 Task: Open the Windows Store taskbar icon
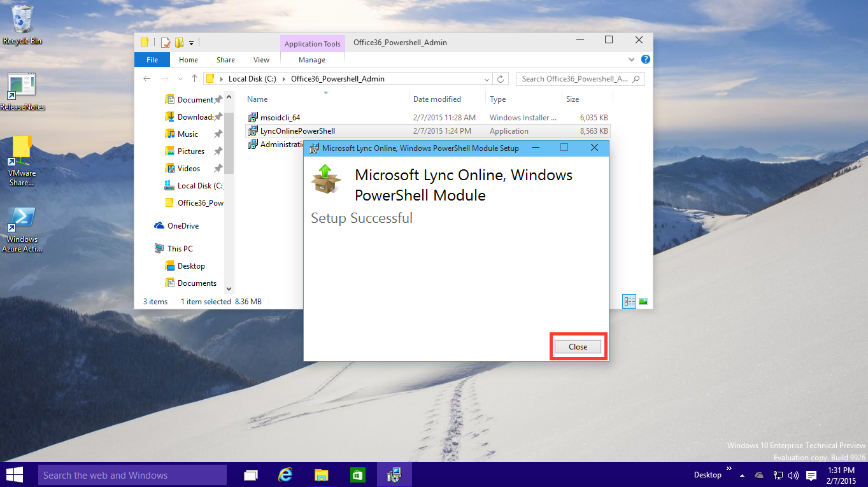(x=357, y=475)
